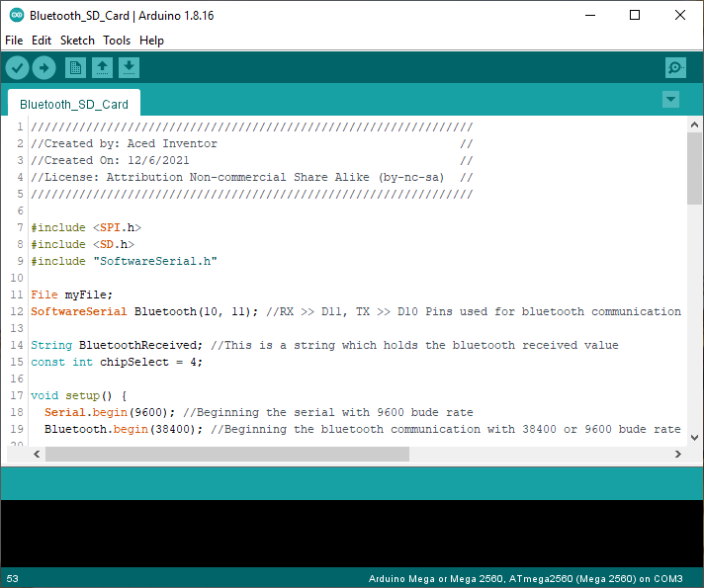Click the 'File myFile;' line
The height and width of the screenshot is (588, 704).
tap(72, 294)
